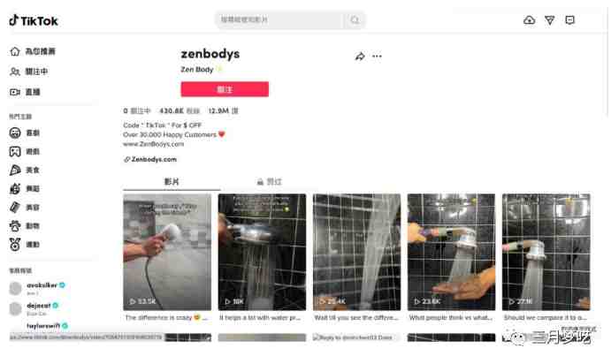The width and height of the screenshot is (611, 364).
Task: Click the red Follow button
Action: 225,89
